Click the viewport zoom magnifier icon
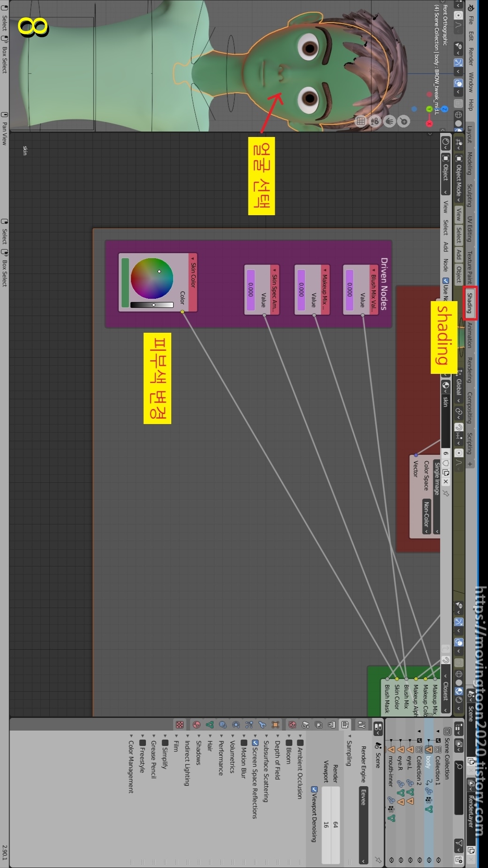The image size is (488, 868). 404,121
